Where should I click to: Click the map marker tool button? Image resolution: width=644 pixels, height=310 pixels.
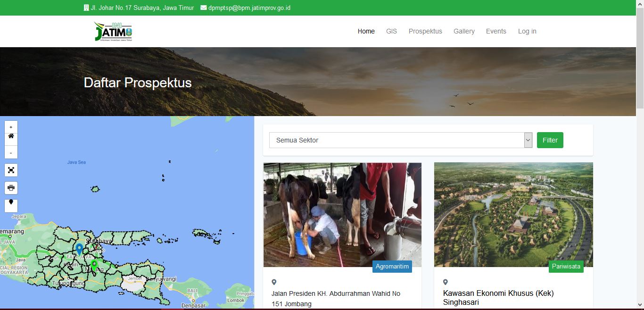coord(11,205)
